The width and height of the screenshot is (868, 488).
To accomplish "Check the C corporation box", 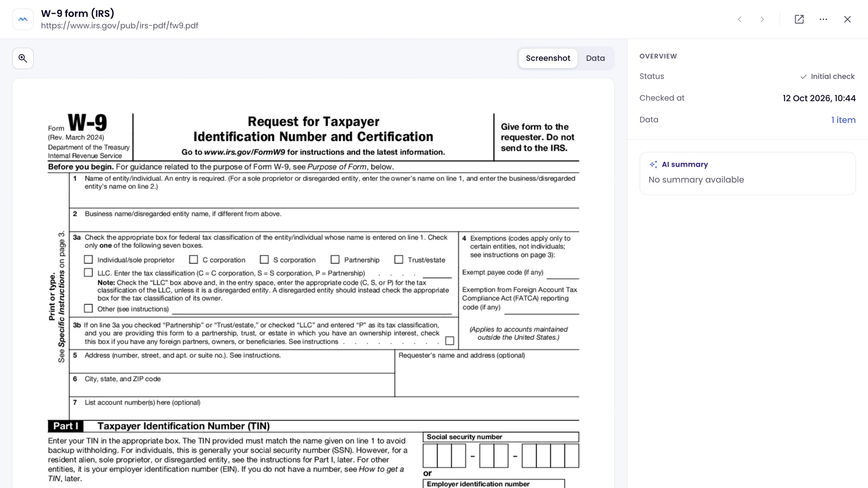I will coord(194,259).
